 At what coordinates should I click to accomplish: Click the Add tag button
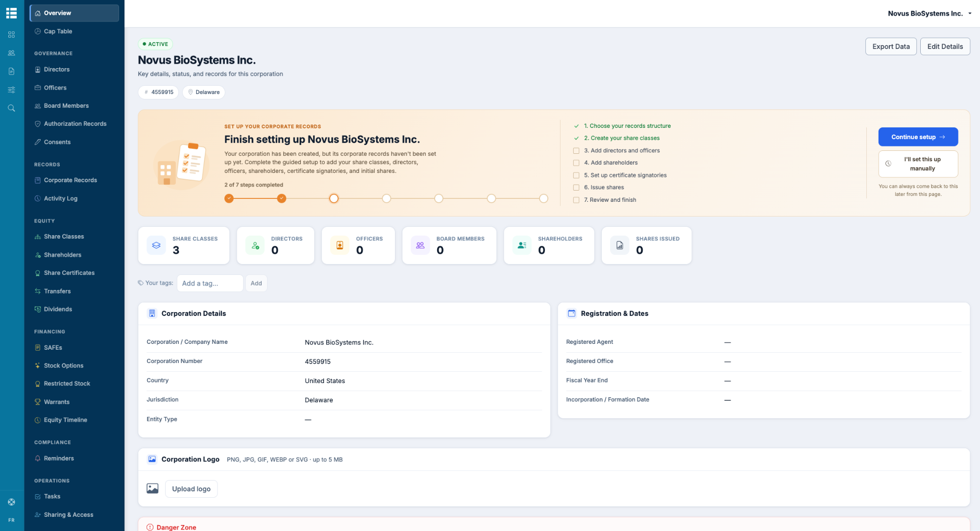pyautogui.click(x=256, y=283)
